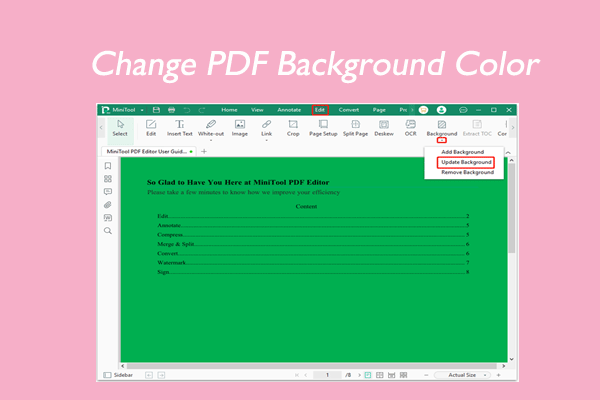Select the Select cursor tool

pyautogui.click(x=120, y=128)
